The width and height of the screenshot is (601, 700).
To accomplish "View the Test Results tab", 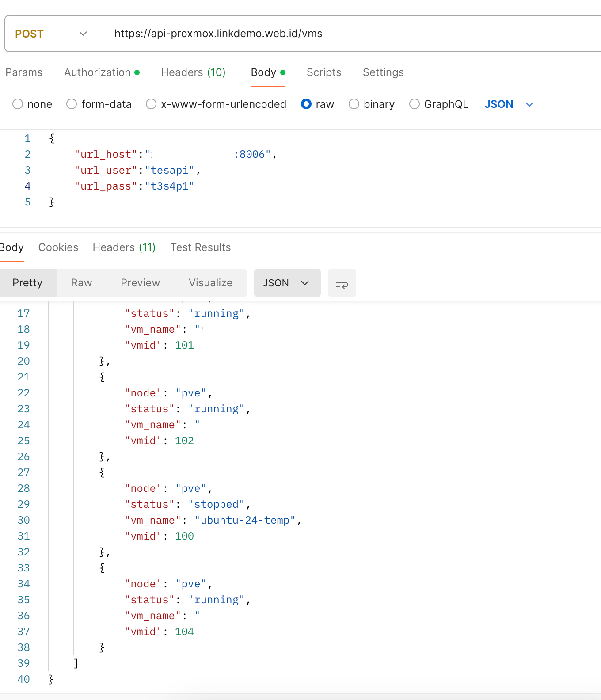I will click(201, 247).
